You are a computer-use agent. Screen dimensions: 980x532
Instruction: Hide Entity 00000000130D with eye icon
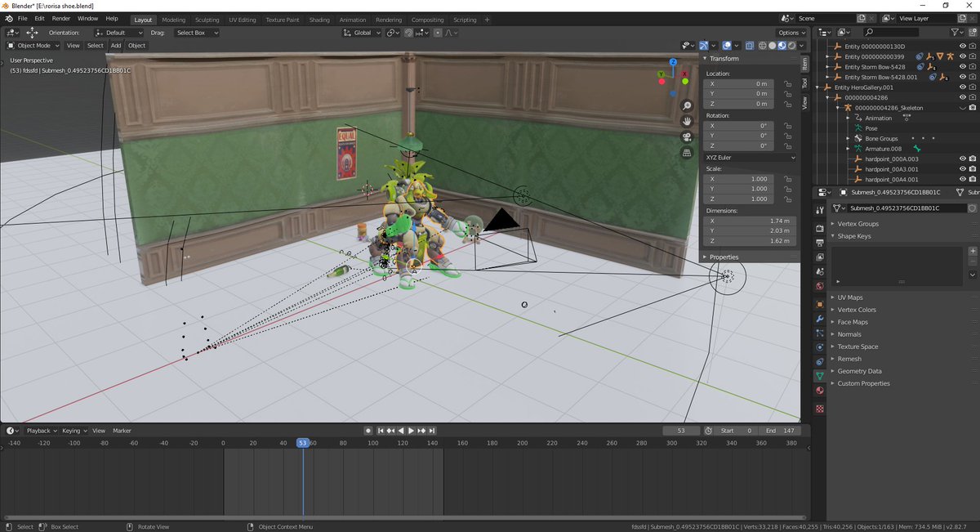[x=963, y=47]
